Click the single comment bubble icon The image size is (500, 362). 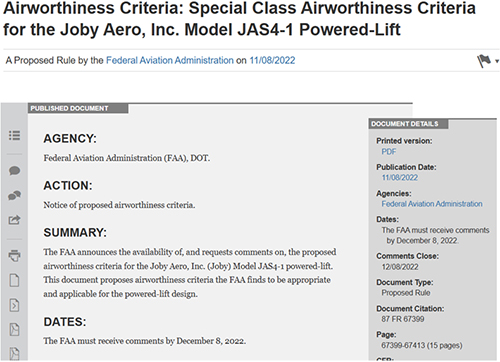point(14,171)
